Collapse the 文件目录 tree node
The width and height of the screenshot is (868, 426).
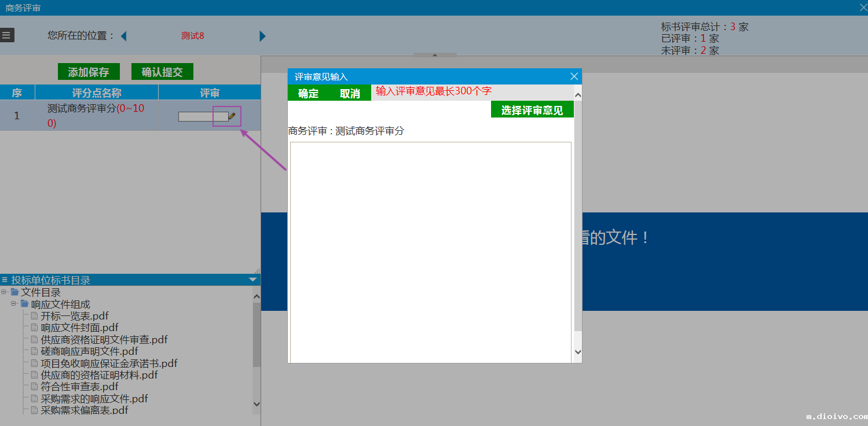tap(4, 292)
